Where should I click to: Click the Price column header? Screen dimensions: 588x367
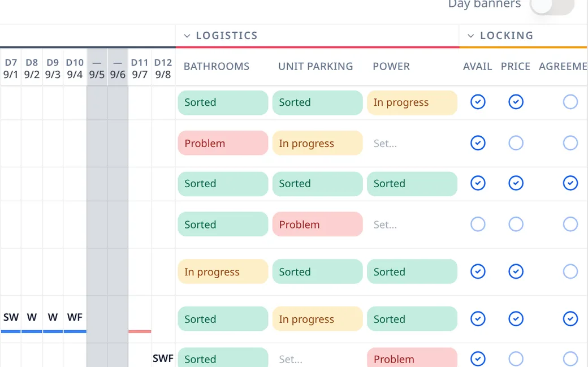point(516,66)
